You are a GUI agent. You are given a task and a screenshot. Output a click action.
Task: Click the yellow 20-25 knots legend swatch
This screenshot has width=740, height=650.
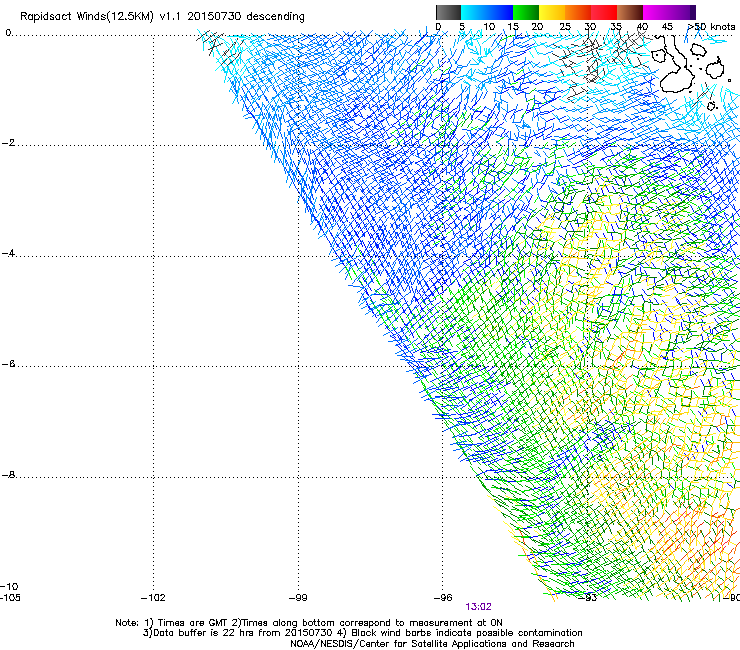(x=552, y=12)
